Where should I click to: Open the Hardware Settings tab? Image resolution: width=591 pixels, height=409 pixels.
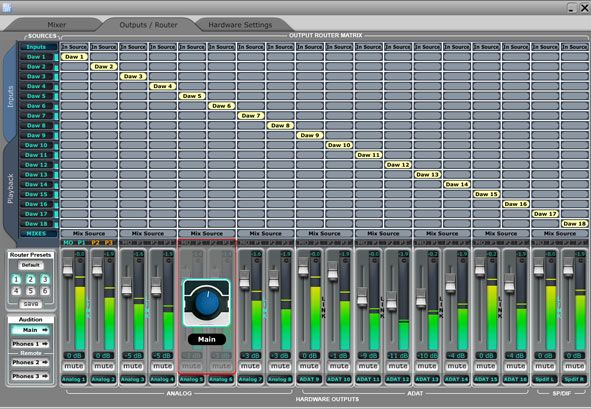click(x=240, y=25)
